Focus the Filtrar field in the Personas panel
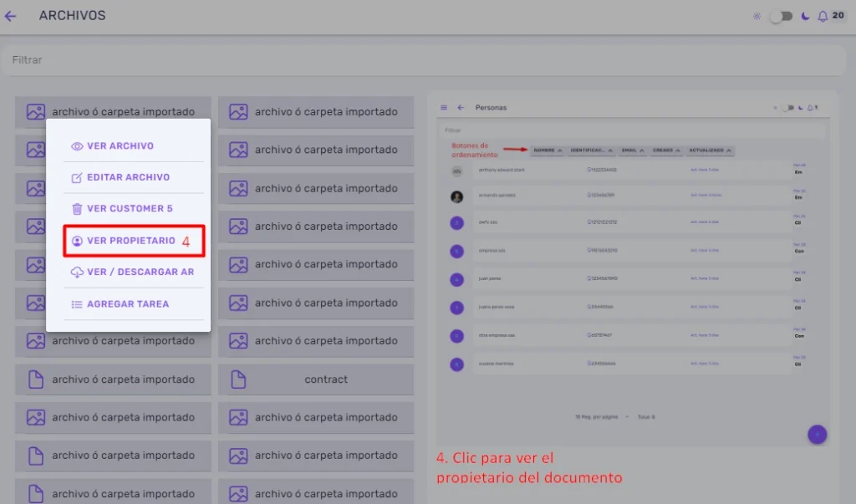The height and width of the screenshot is (504, 856). (632, 130)
